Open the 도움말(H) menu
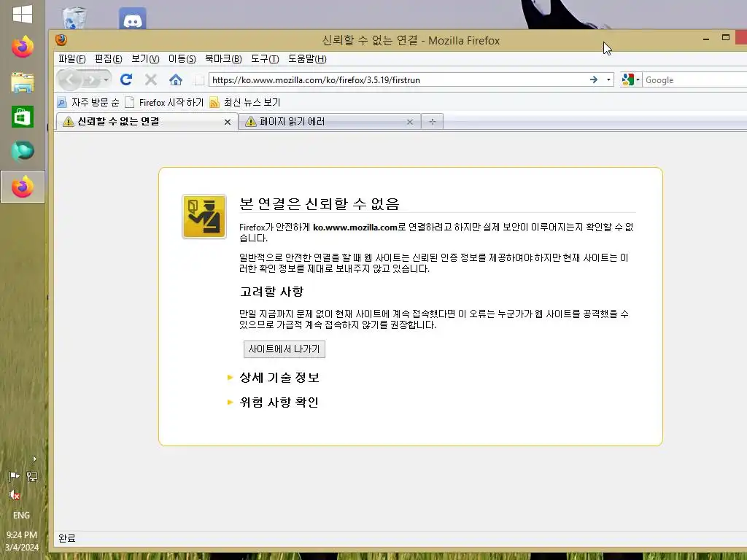747x560 pixels. coord(307,58)
